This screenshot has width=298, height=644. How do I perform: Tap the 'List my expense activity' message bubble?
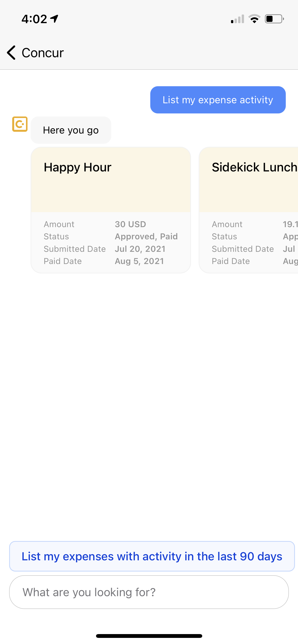tap(218, 100)
